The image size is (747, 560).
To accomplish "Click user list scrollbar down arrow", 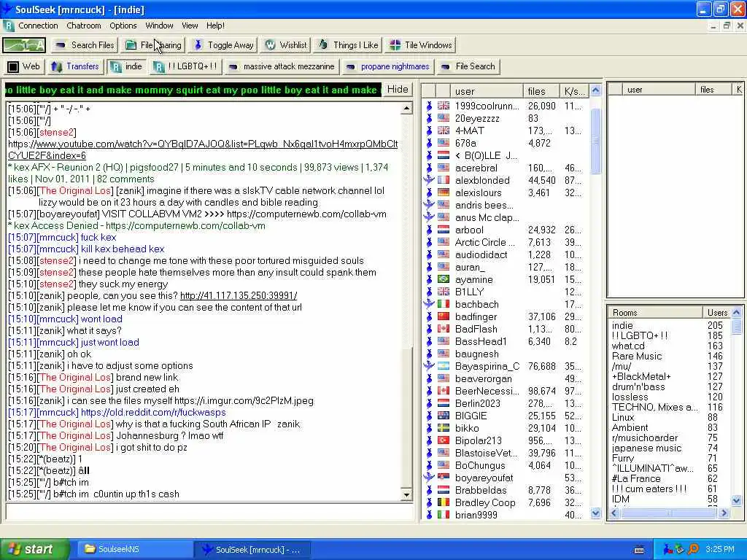I will point(595,513).
